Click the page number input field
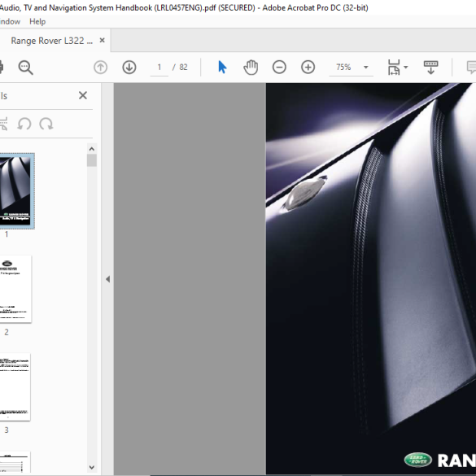 pyautogui.click(x=159, y=67)
